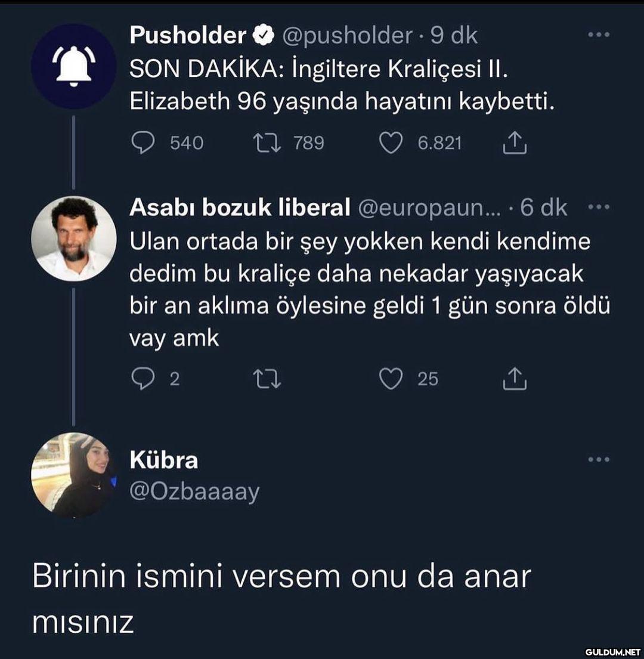Like the tweet with 25 likes
The height and width of the screenshot is (659, 644).
tap(391, 379)
